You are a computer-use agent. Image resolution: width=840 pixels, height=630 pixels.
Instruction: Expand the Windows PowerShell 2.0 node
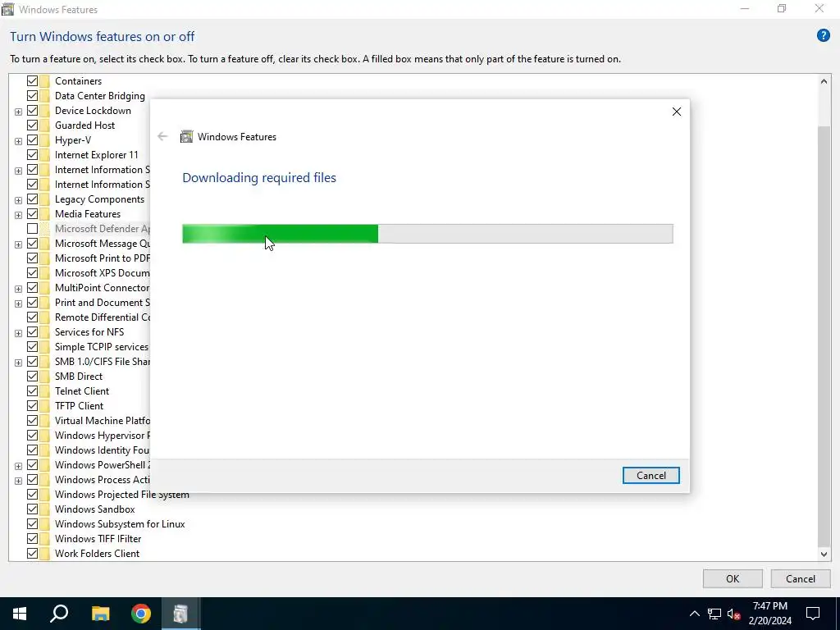point(18,466)
